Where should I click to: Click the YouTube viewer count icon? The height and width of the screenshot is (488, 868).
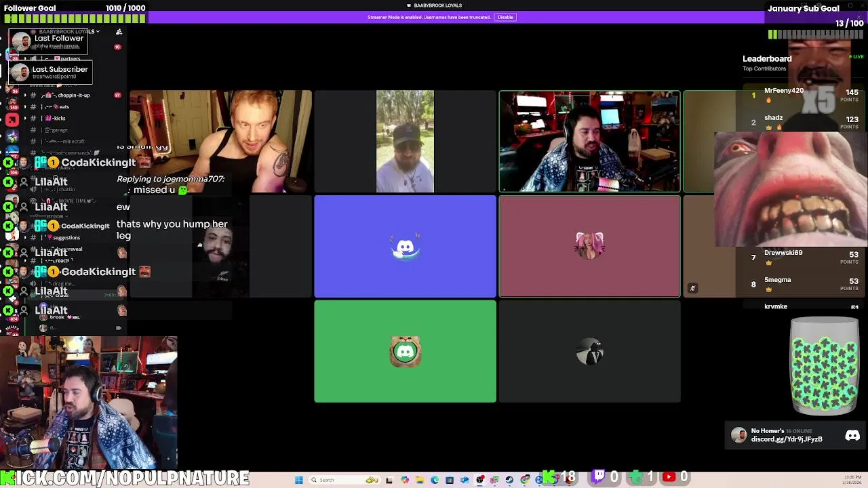(x=669, y=477)
